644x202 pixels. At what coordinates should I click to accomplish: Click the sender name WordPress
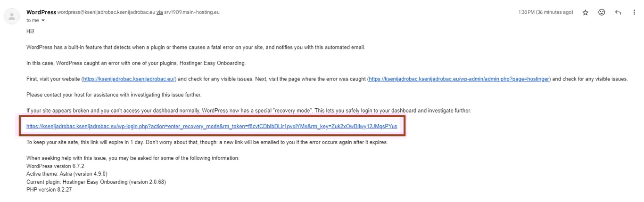41,12
